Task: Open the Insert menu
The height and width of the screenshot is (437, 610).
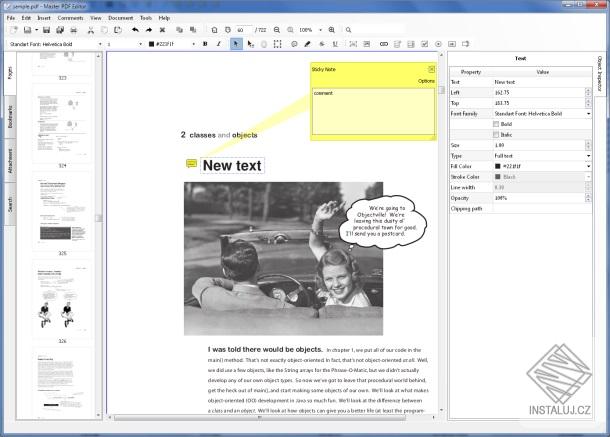Action: [44, 18]
